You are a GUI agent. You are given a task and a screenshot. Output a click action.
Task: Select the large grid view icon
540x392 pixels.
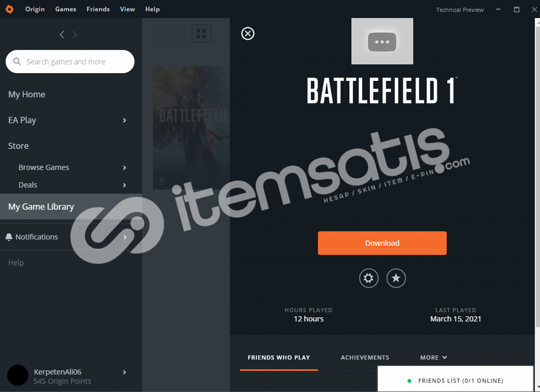201,33
